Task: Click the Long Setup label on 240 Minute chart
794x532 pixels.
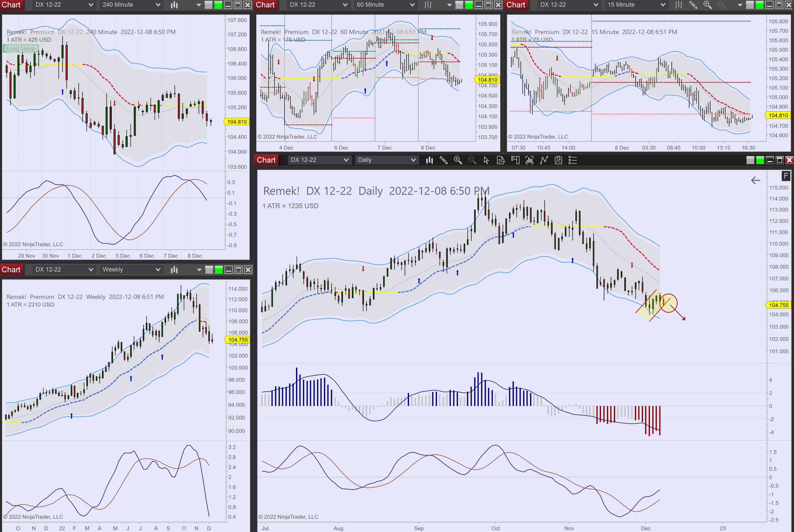Action: [21, 49]
